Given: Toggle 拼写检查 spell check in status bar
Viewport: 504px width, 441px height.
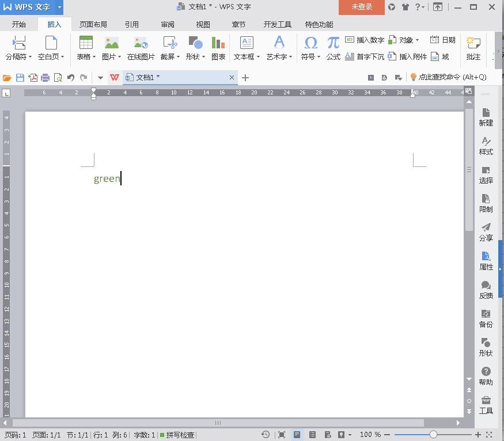Looking at the screenshot, I should coord(177,435).
